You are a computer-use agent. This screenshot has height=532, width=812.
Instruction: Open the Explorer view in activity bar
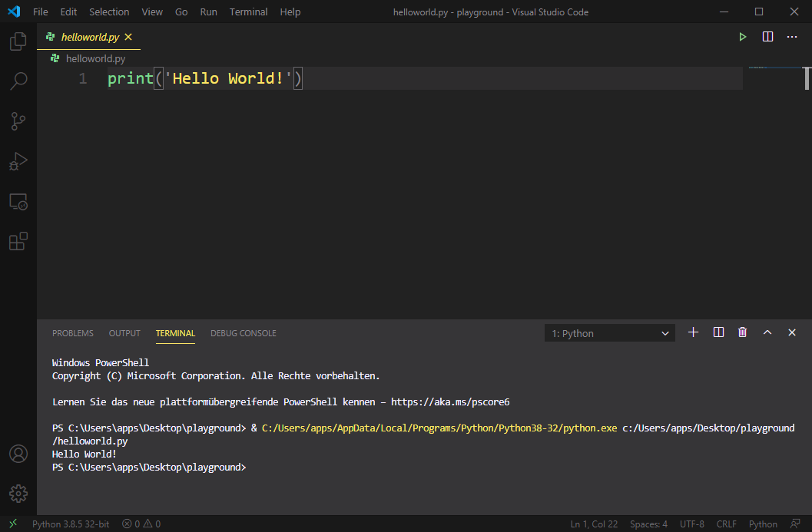pyautogui.click(x=18, y=41)
